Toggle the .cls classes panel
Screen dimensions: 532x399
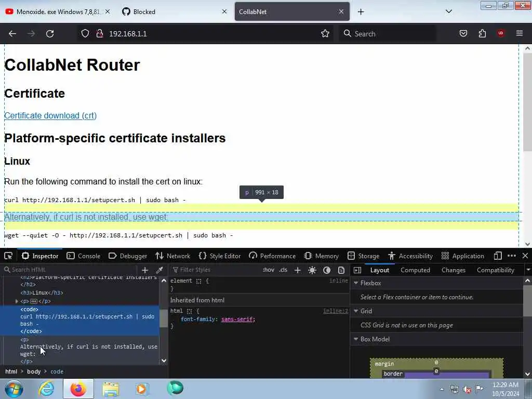283,270
